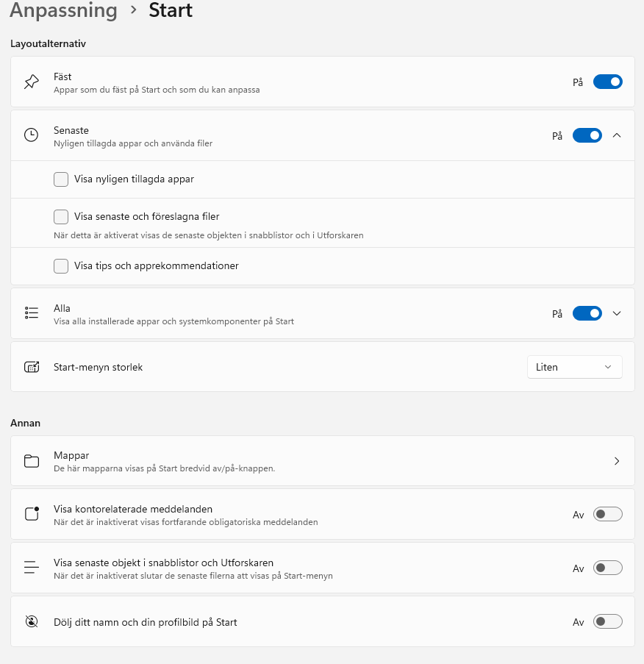644x664 pixels.
Task: Enable Dölj ditt namn och profilbild toggle
Action: [607, 621]
